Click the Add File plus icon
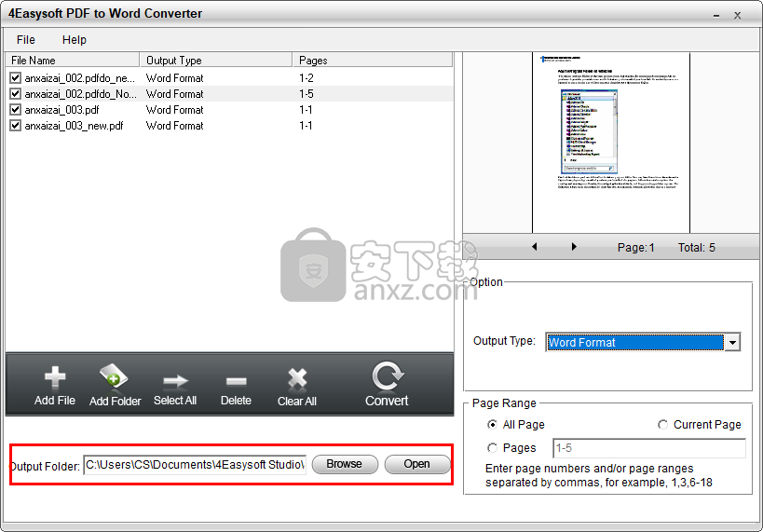 [54, 377]
